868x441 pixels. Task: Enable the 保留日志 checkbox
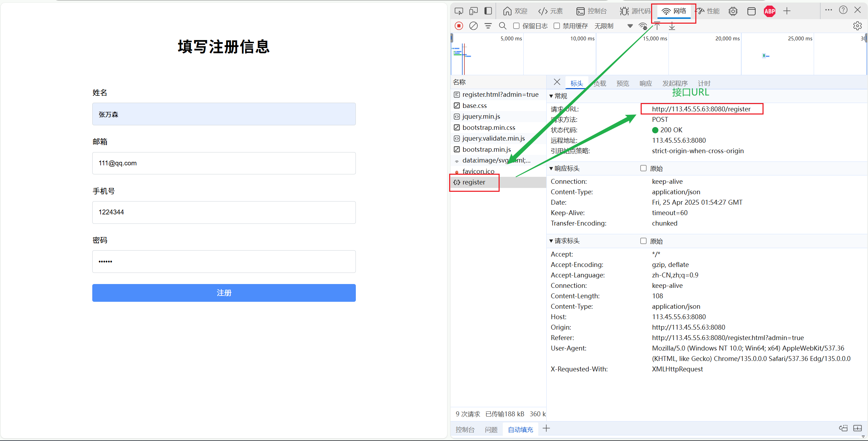[516, 26]
